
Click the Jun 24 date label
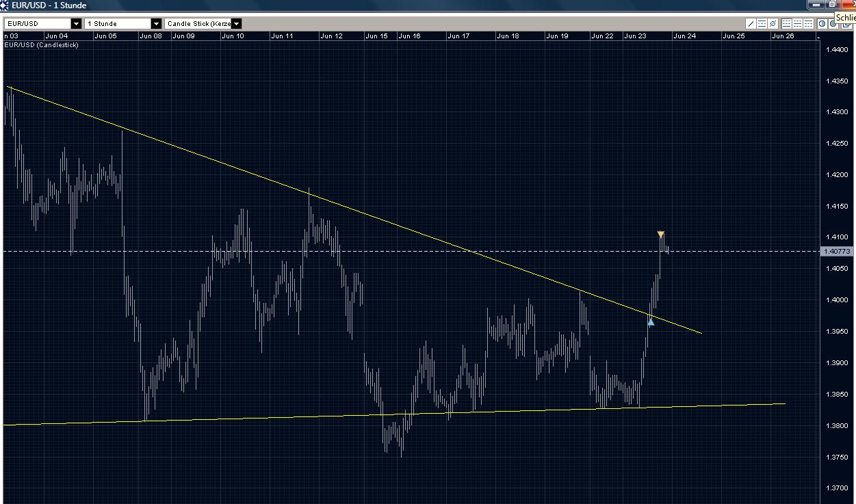pyautogui.click(x=685, y=36)
